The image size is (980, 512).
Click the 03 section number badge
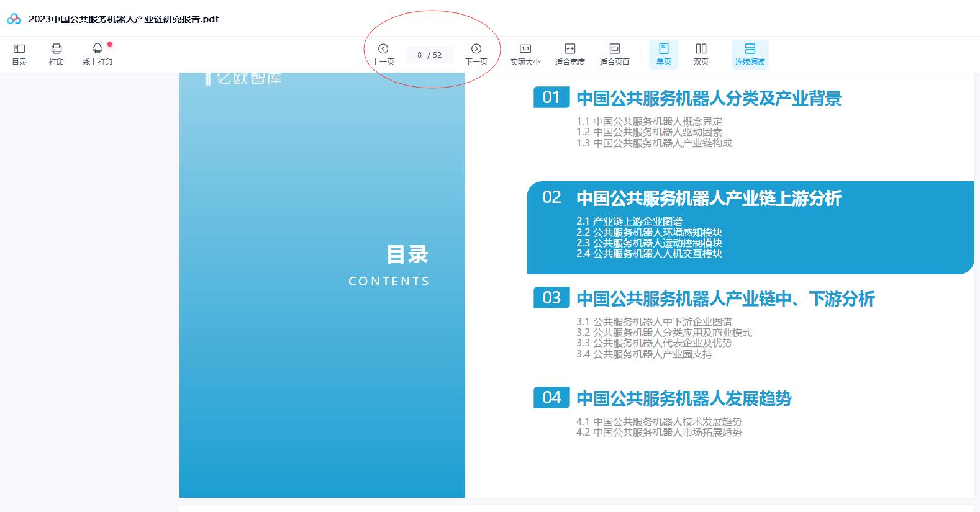(551, 298)
